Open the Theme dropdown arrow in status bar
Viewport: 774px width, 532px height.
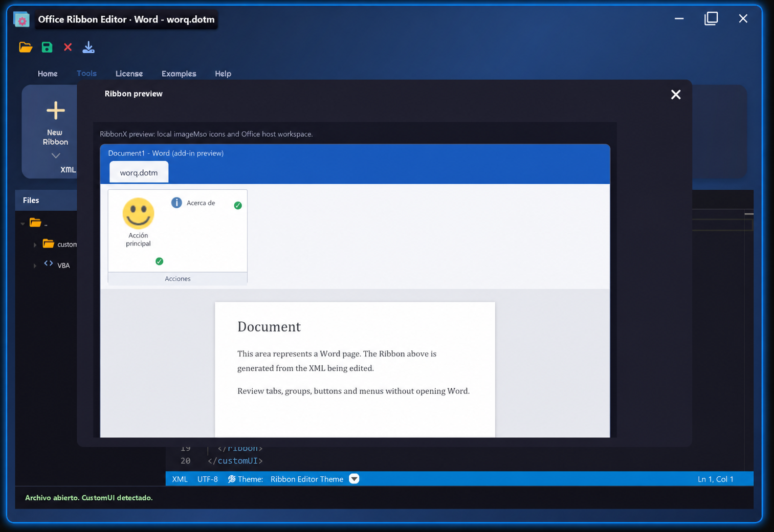coord(354,479)
